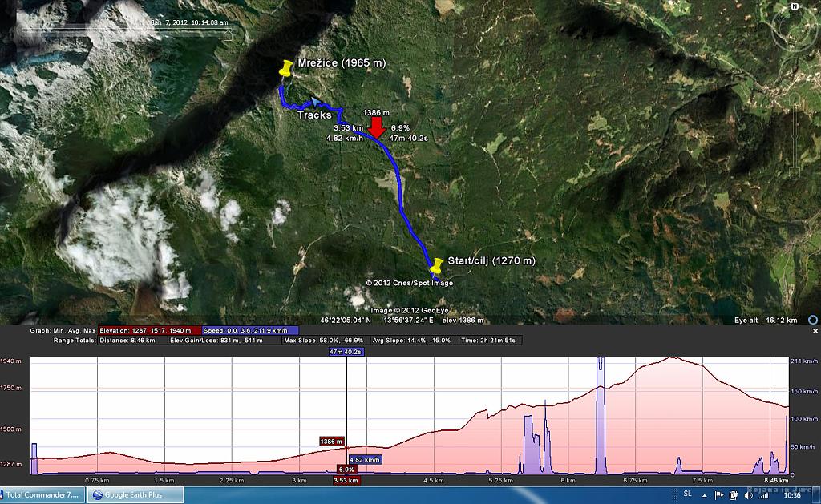Click the Mrežice (1965 m) label
This screenshot has height=504, width=821.
342,63
